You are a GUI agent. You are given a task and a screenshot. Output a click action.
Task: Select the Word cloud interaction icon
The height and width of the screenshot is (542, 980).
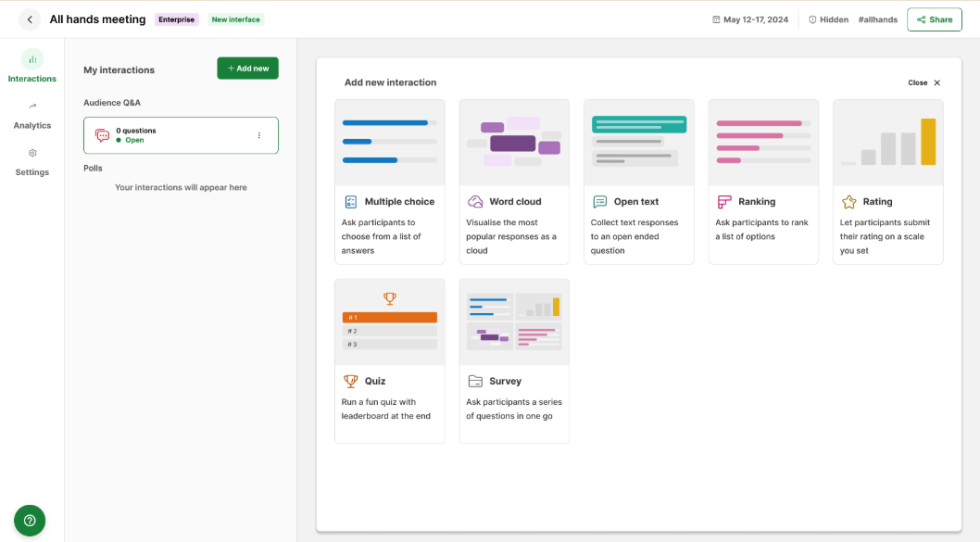coord(474,201)
